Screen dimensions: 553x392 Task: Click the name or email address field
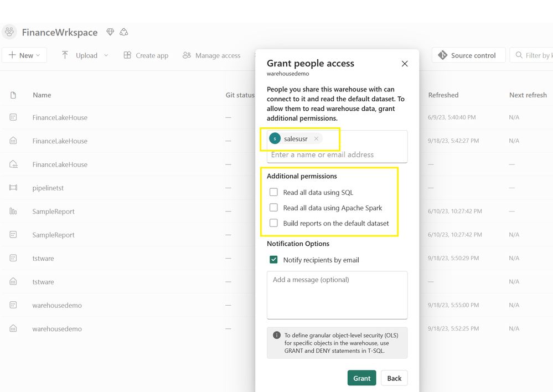(337, 154)
